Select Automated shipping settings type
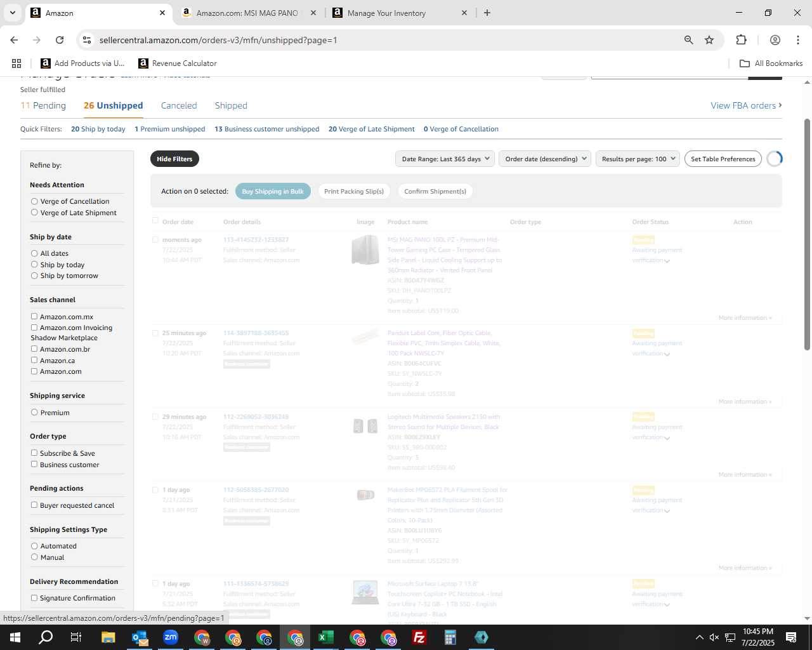 click(34, 546)
